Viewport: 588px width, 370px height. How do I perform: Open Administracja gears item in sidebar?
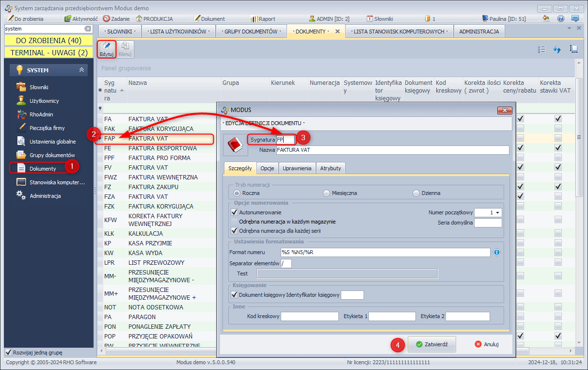point(45,196)
